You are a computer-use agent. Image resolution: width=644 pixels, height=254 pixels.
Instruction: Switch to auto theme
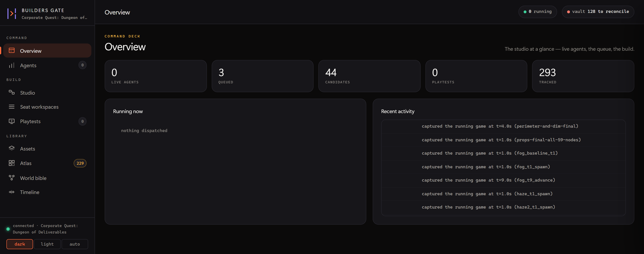pos(74,244)
